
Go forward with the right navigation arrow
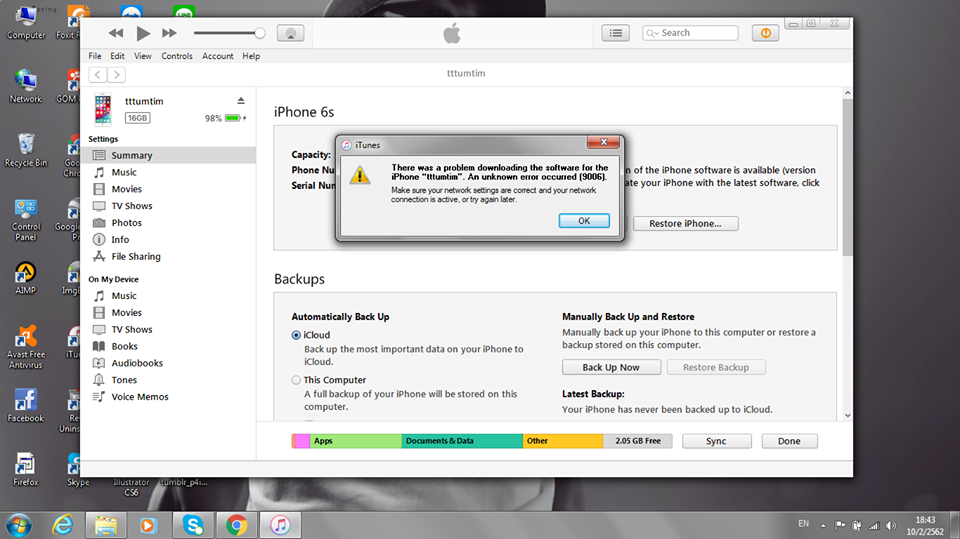coord(116,75)
